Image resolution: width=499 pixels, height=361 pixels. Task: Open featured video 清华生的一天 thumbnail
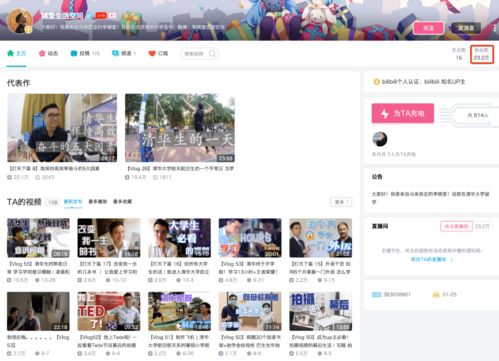[x=180, y=128]
